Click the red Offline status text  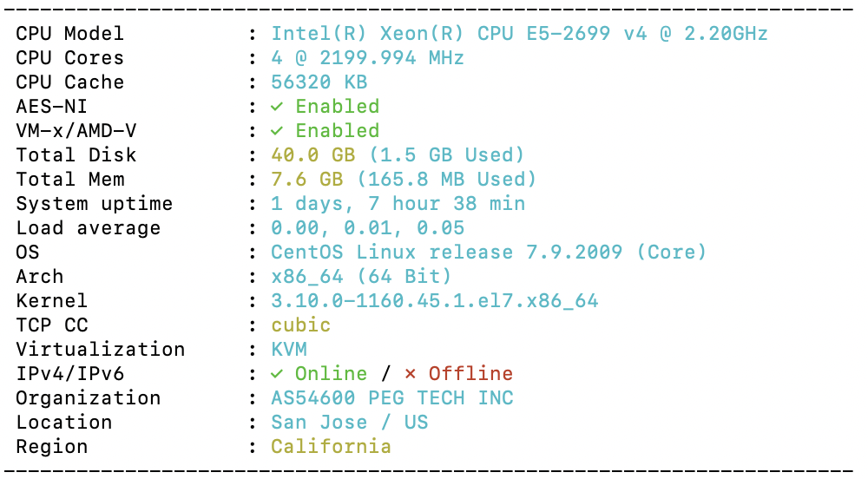tap(471, 374)
